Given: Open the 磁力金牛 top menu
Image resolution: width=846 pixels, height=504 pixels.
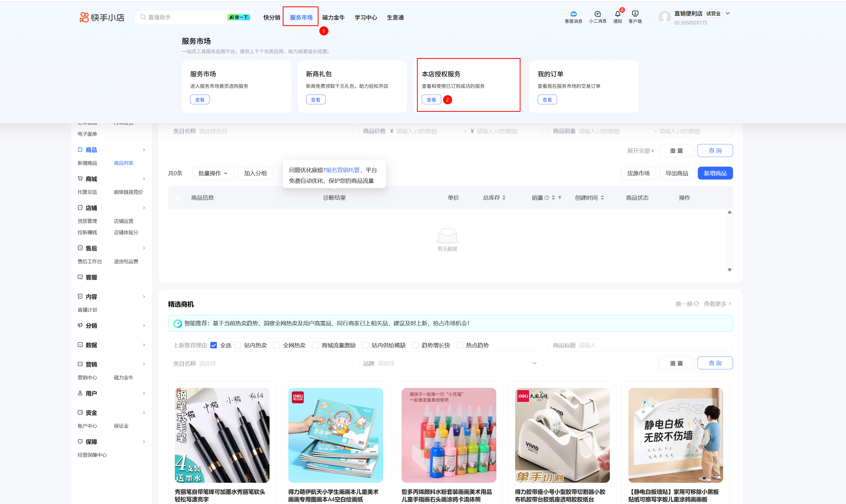Looking at the screenshot, I should [x=333, y=17].
